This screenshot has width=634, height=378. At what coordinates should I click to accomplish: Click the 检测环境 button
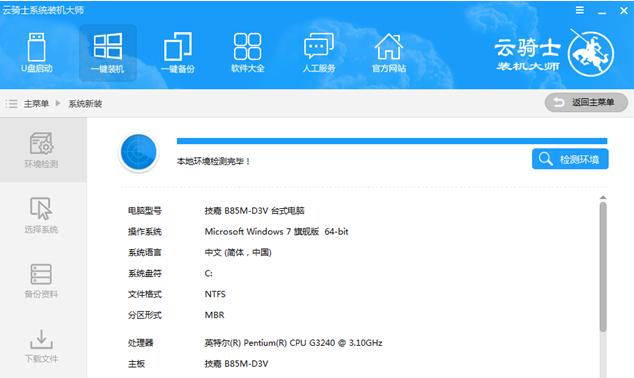click(570, 159)
